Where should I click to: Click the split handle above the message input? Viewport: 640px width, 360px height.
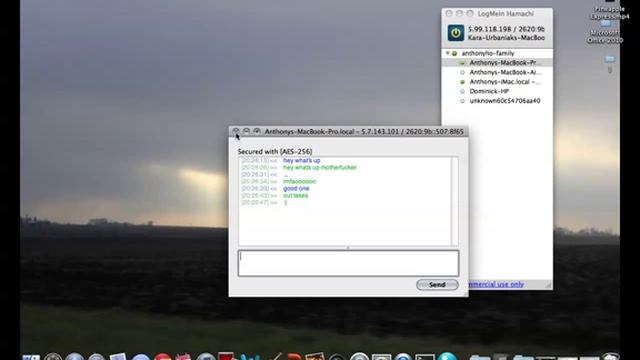348,248
